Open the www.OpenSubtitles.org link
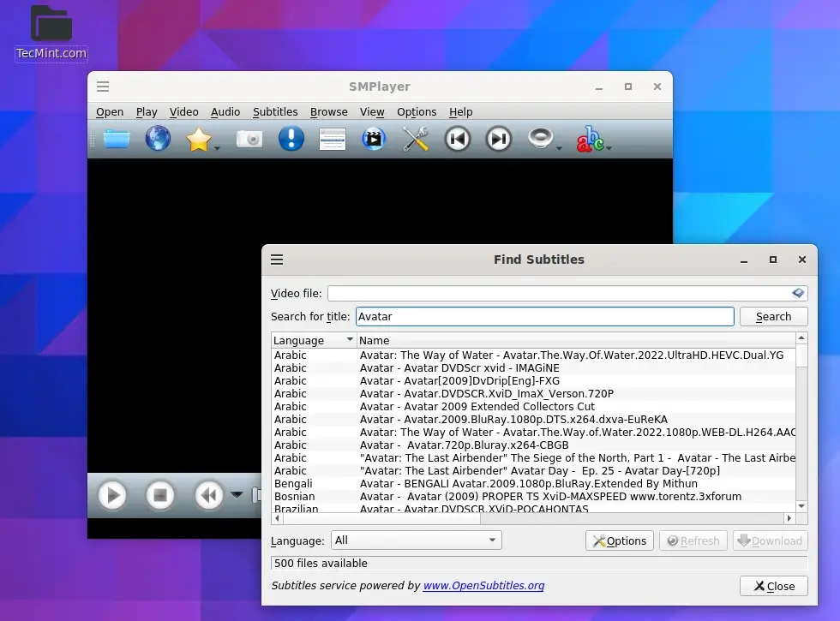 pos(483,586)
